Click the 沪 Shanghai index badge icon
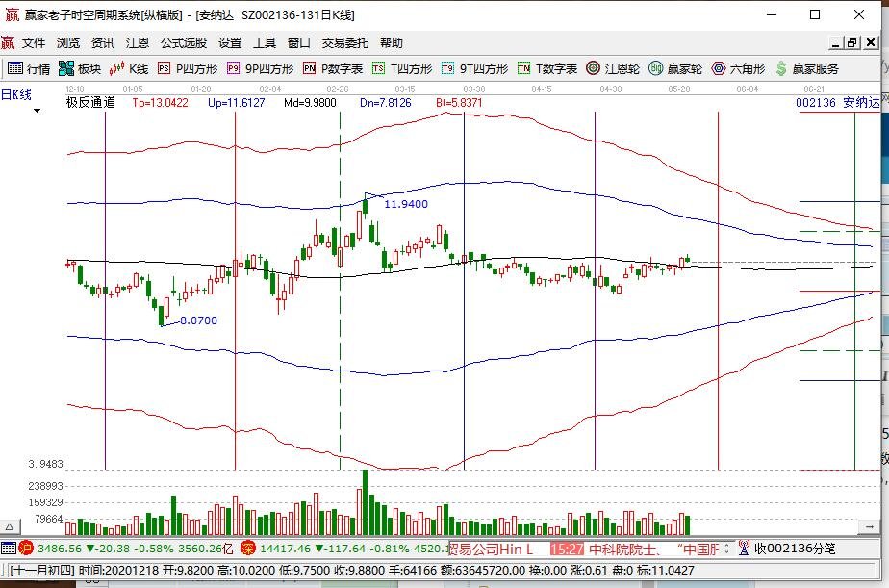 click(x=26, y=548)
